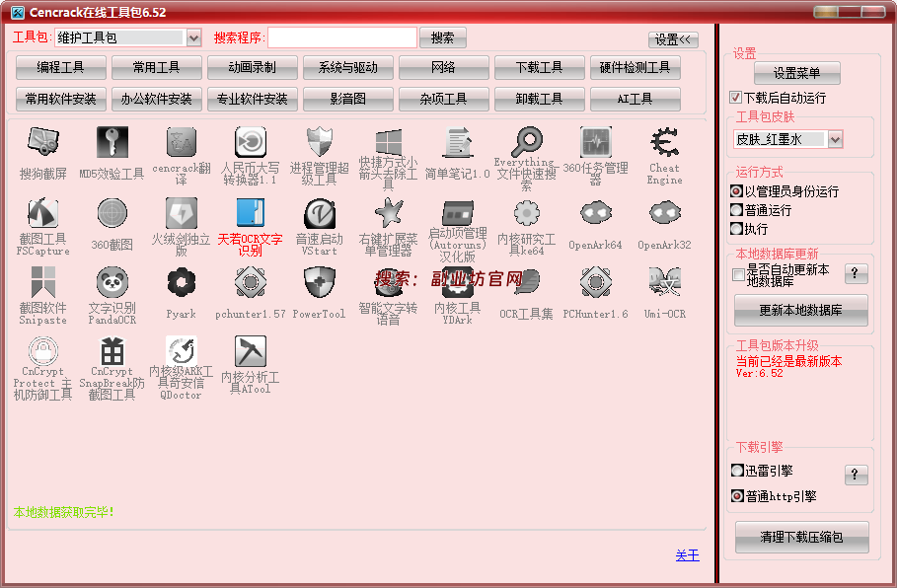Click the 搜索 button
Screen dimensions: 897x588
click(x=443, y=37)
